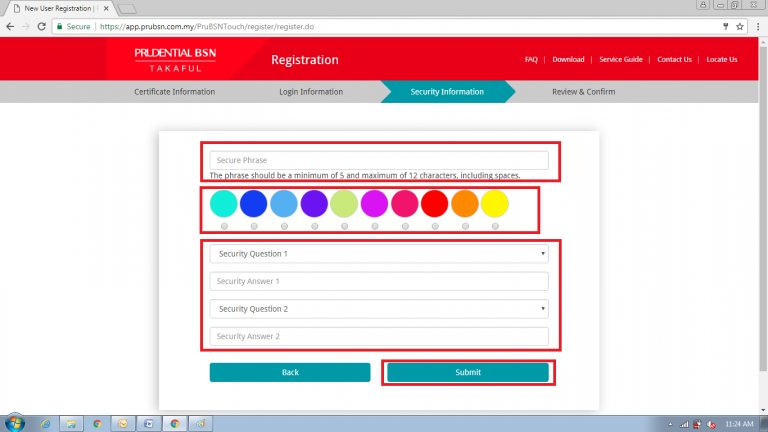Click the Secure Phrase input field
The image size is (768, 432).
379,160
